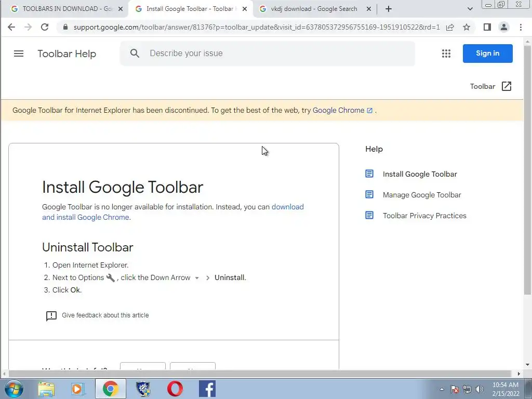This screenshot has height=399, width=532.
Task: Click the Chrome taskbar icon
Action: click(x=110, y=389)
